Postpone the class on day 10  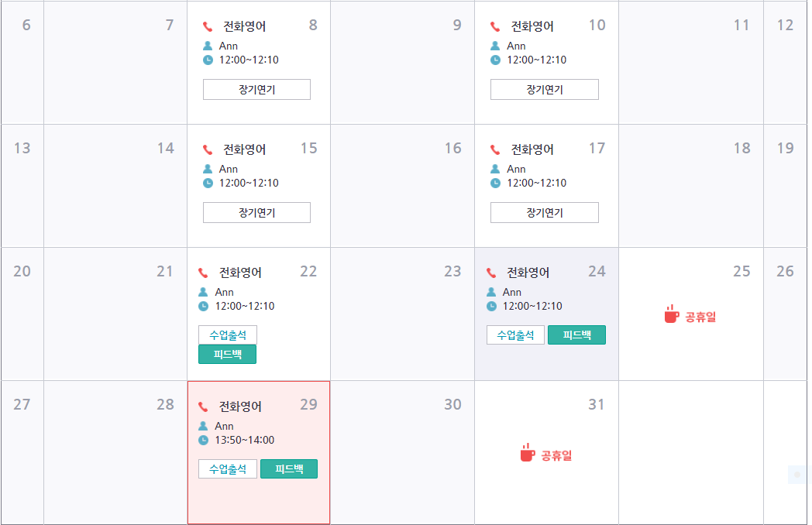[x=544, y=90]
